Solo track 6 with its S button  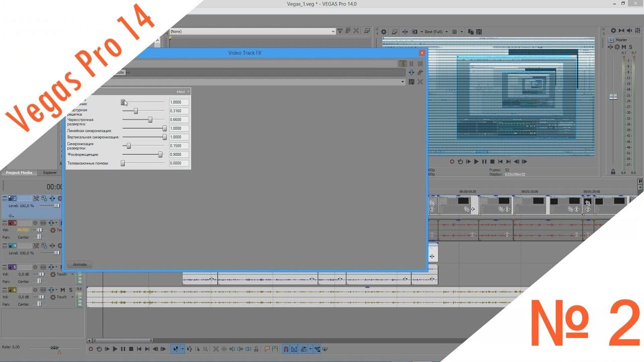[x=71, y=290]
